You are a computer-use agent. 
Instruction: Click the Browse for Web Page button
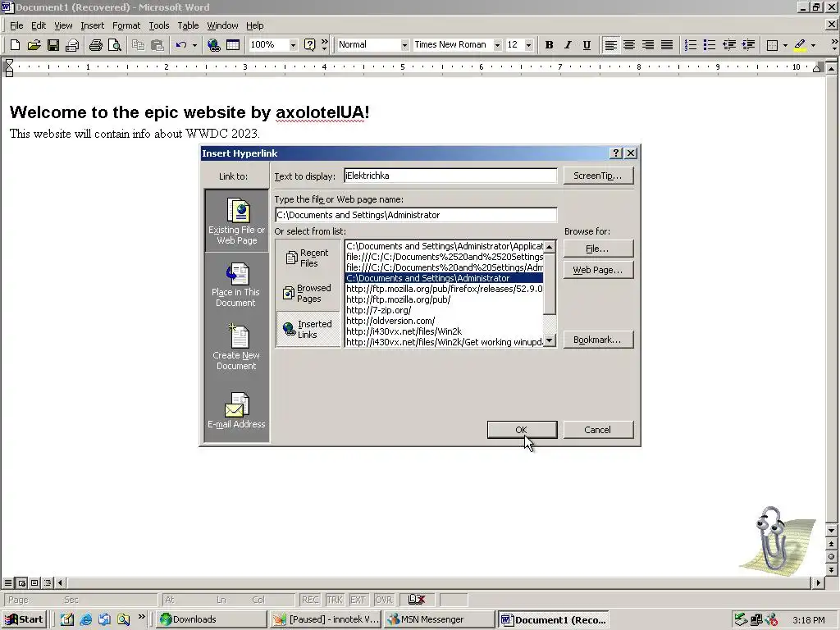598,270
